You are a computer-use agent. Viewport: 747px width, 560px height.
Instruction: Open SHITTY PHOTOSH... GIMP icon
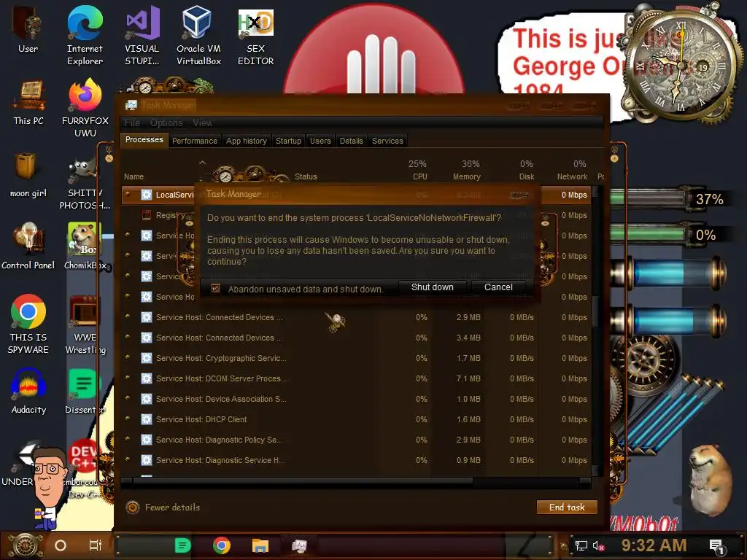[85, 184]
